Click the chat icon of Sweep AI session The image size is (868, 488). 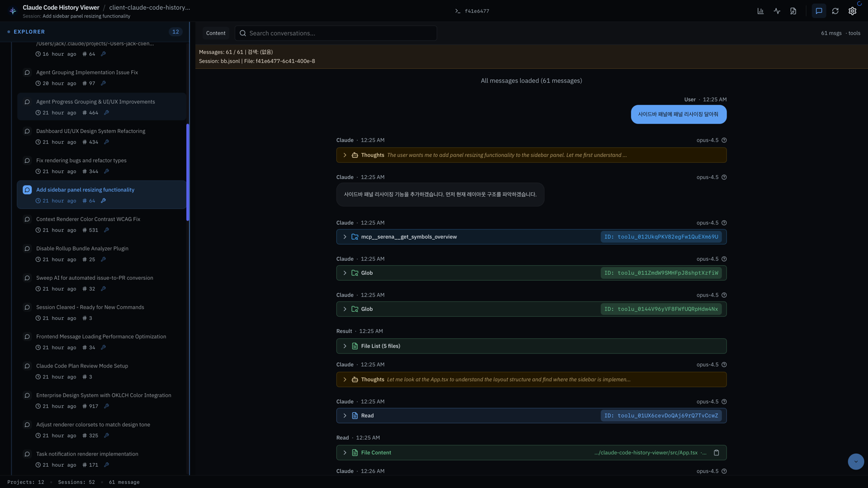coord(27,278)
